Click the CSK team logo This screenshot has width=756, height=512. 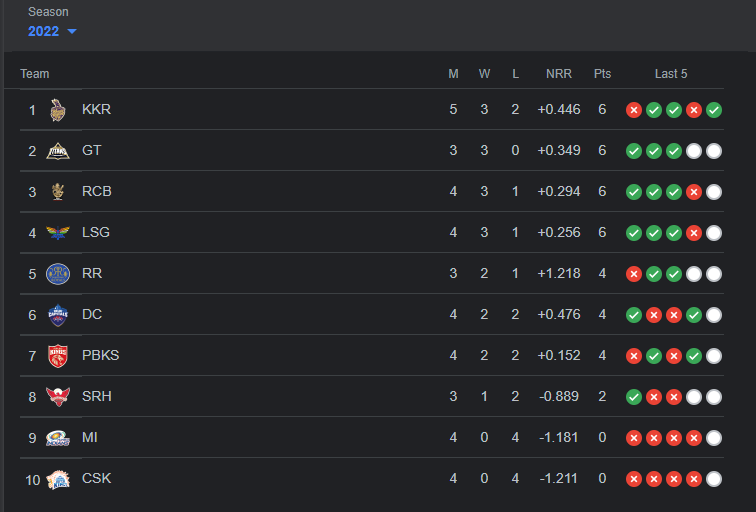pyautogui.click(x=58, y=479)
